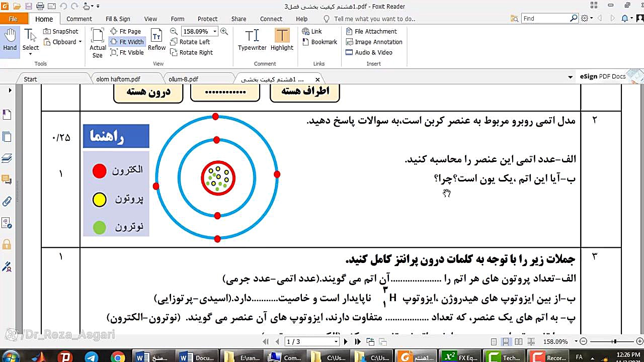
Task: Select the Hand tool
Action: point(10,40)
